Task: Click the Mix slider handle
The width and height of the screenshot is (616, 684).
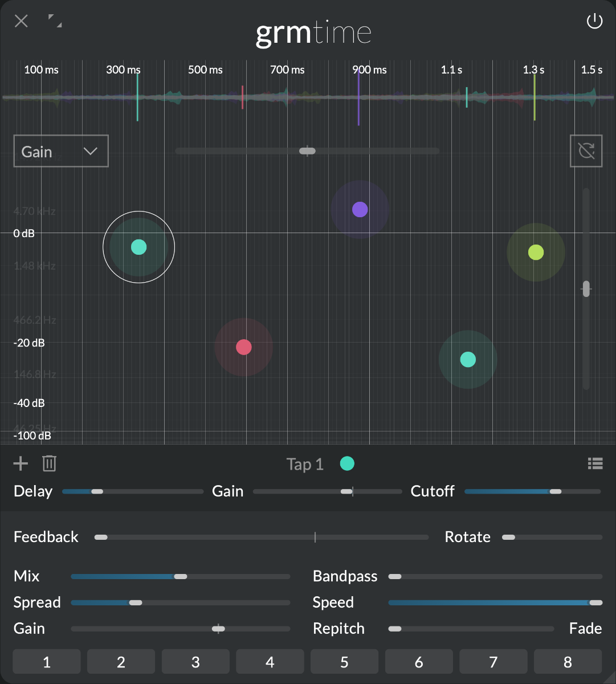Action: pos(181,576)
